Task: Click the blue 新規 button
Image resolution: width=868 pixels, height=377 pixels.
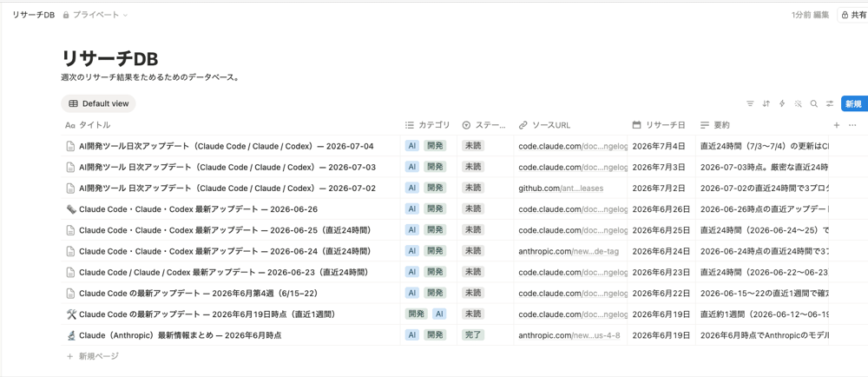Action: click(853, 103)
